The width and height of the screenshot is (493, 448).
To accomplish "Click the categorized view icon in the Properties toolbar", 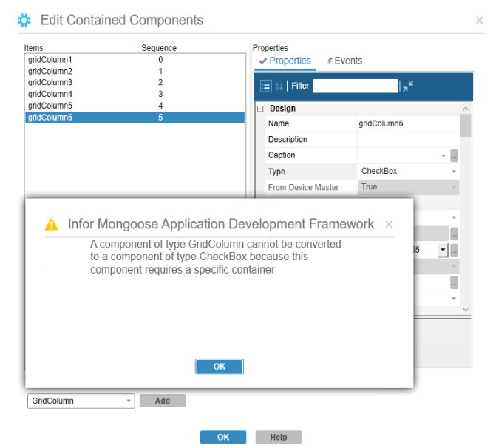I will 265,86.
